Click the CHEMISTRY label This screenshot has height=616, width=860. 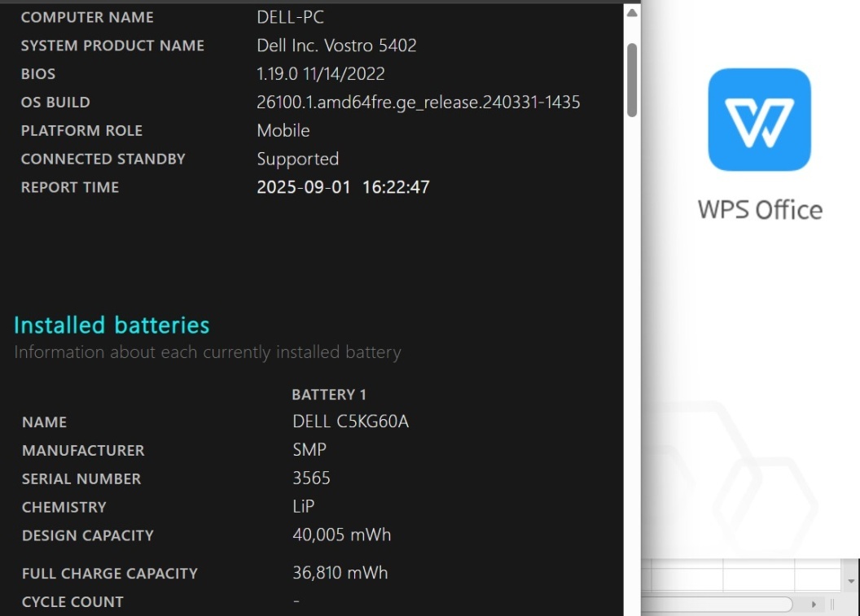(64, 508)
